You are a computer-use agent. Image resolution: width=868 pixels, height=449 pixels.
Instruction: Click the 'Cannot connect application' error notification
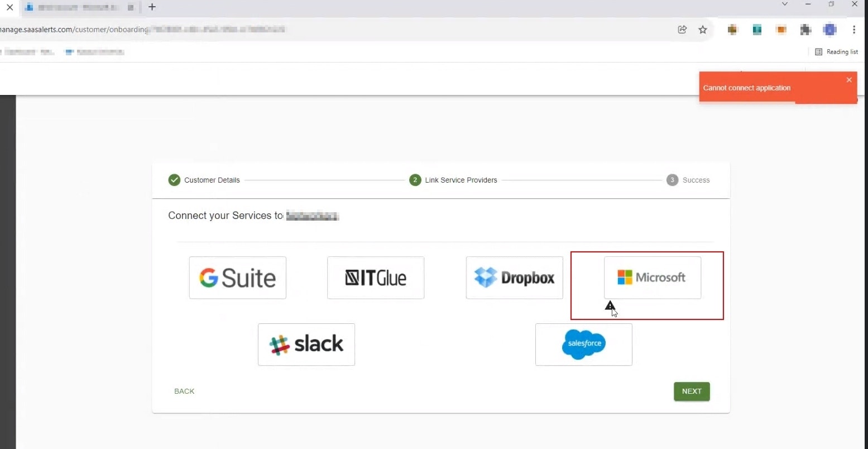[778, 87]
